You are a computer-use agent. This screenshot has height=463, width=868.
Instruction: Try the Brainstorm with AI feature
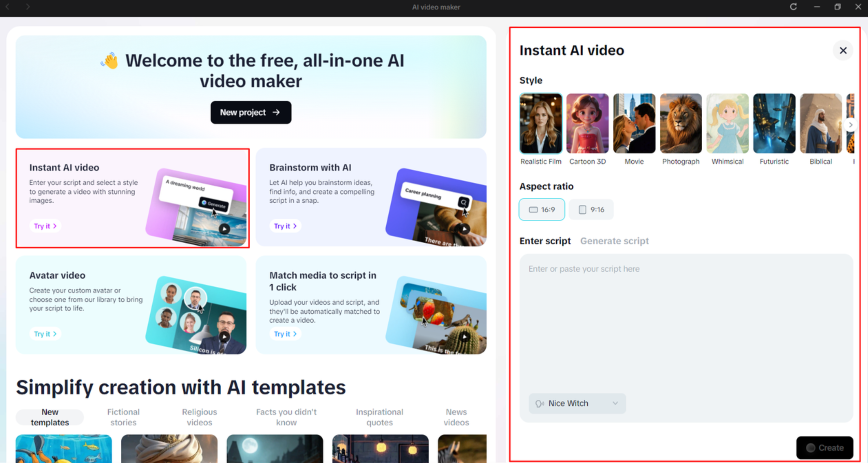[x=285, y=226]
